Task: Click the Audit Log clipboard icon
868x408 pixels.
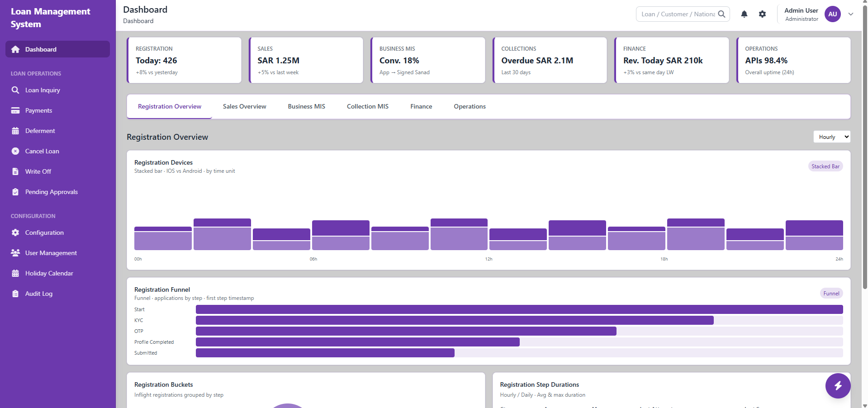Action: point(15,294)
